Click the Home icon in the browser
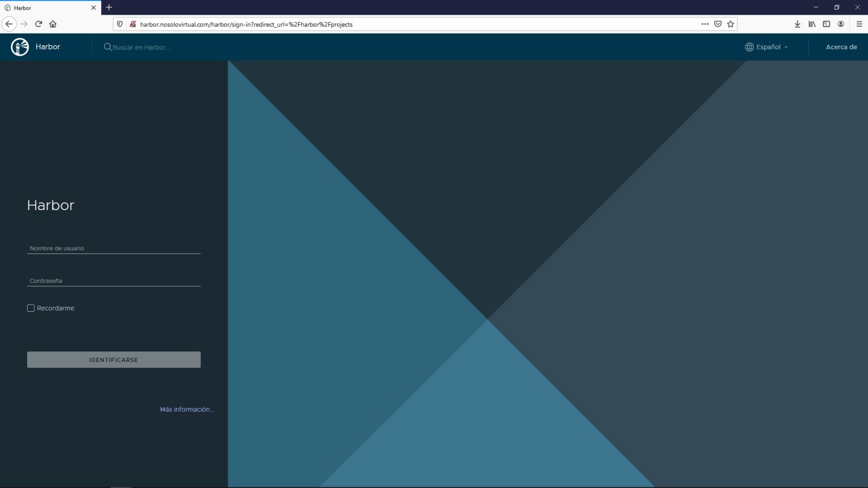Screen dimensions: 868x488 (x=53, y=24)
